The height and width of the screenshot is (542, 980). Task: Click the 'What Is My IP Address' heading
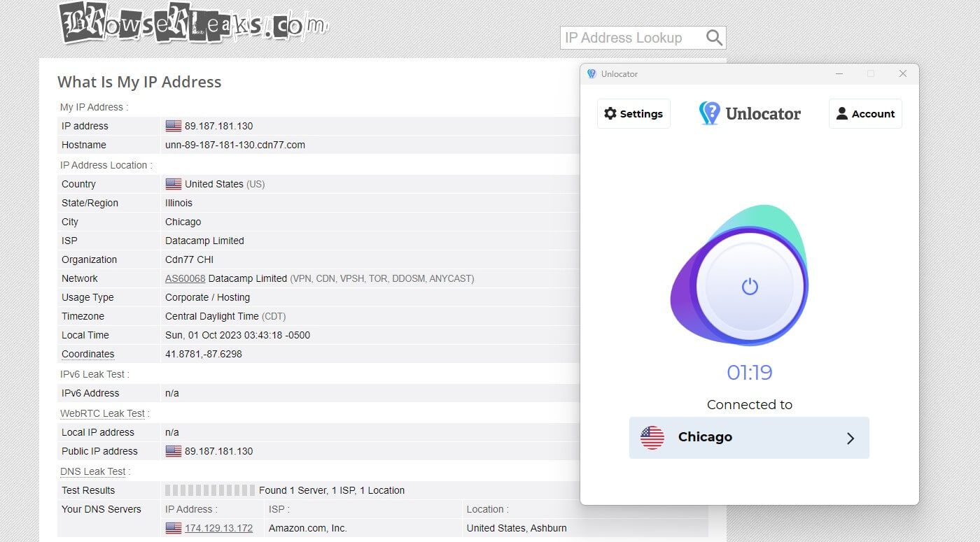click(139, 82)
